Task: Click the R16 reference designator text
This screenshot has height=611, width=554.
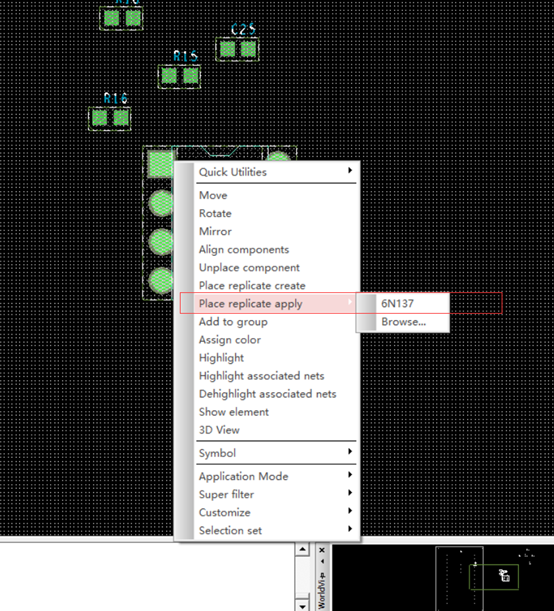Action: click(x=116, y=98)
